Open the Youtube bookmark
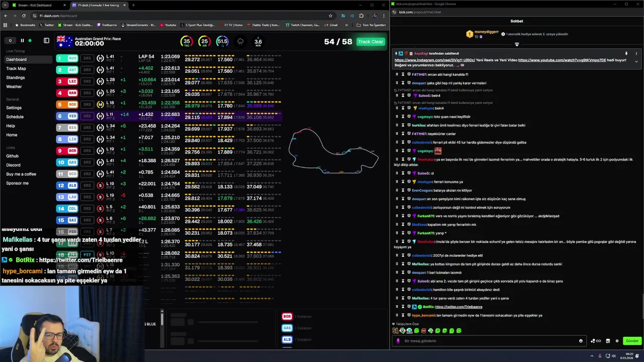Screen dimensions: 644x362 pyautogui.click(x=168, y=25)
